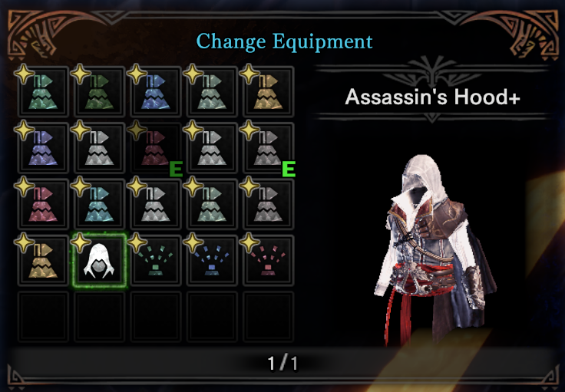Image resolution: width=565 pixels, height=392 pixels.
Task: Select the dark green mantle icon
Action: (99, 92)
